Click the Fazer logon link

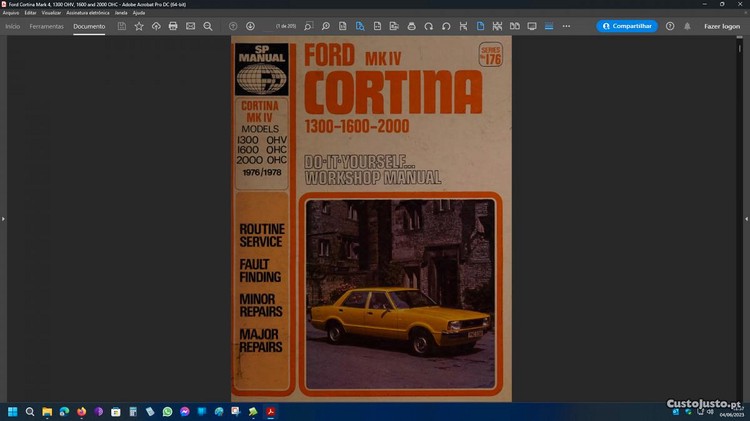(x=722, y=26)
